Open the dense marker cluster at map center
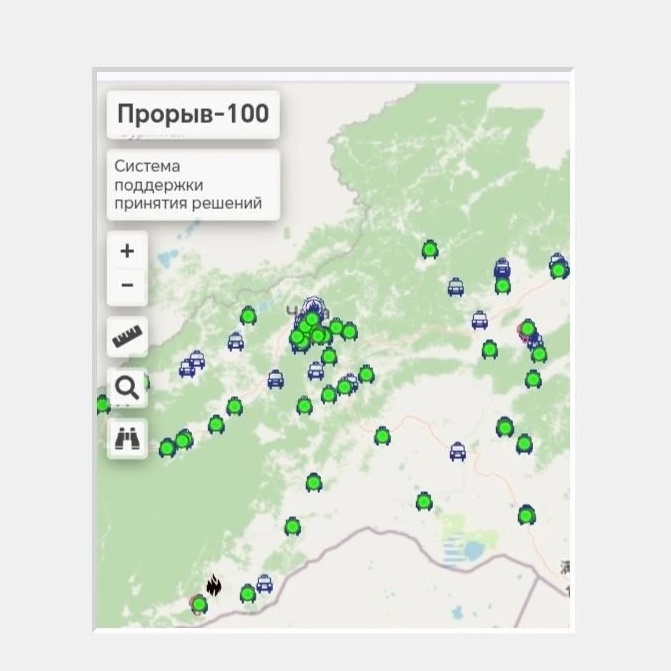Viewport: 671px width, 671px height. tap(312, 327)
